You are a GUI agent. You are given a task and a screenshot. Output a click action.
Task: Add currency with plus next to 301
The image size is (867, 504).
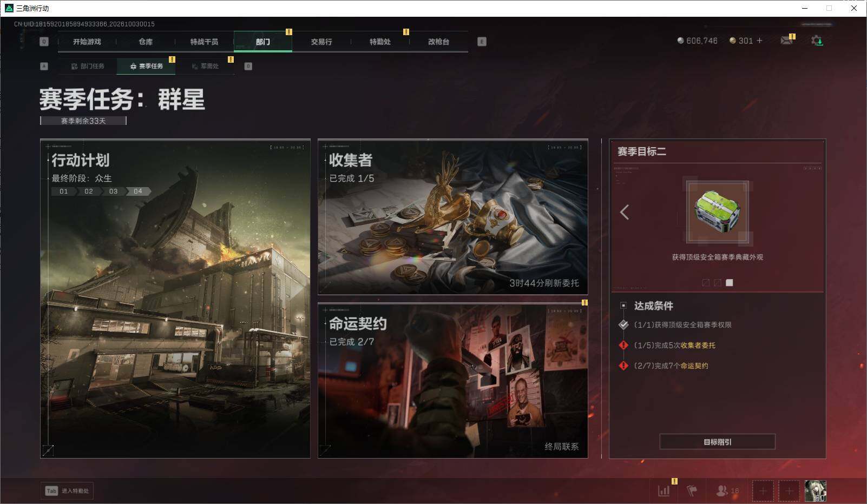(x=759, y=41)
